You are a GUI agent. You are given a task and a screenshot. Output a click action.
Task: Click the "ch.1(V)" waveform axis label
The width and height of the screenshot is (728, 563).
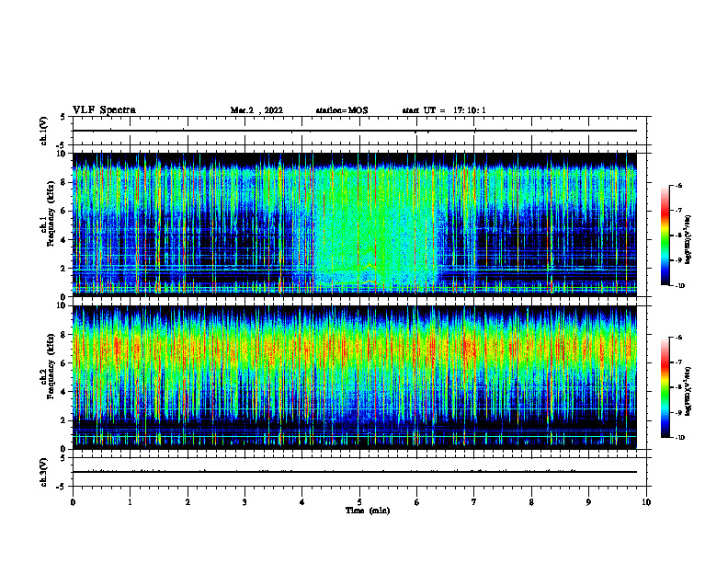43,131
